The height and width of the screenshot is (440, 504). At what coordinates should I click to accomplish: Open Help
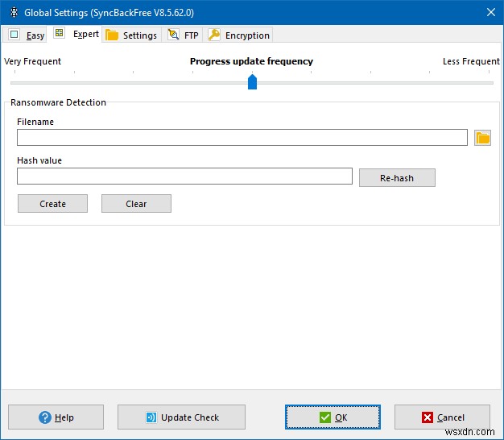point(56,417)
